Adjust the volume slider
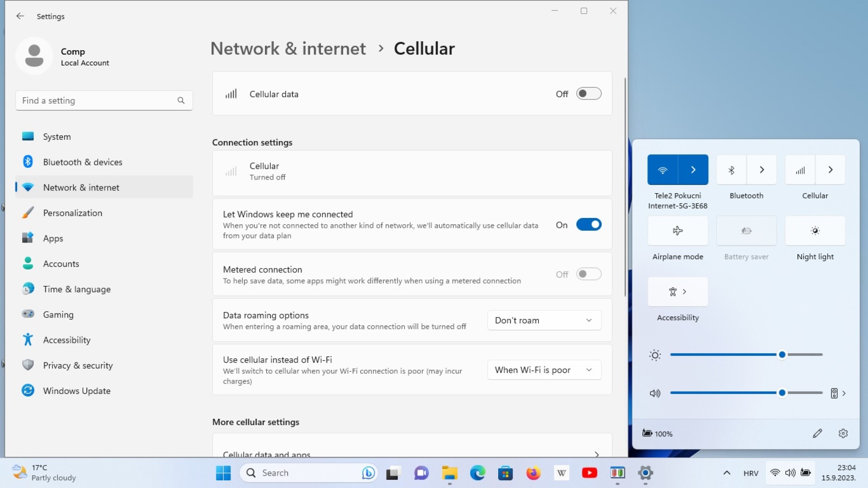The width and height of the screenshot is (868, 488). tap(746, 393)
